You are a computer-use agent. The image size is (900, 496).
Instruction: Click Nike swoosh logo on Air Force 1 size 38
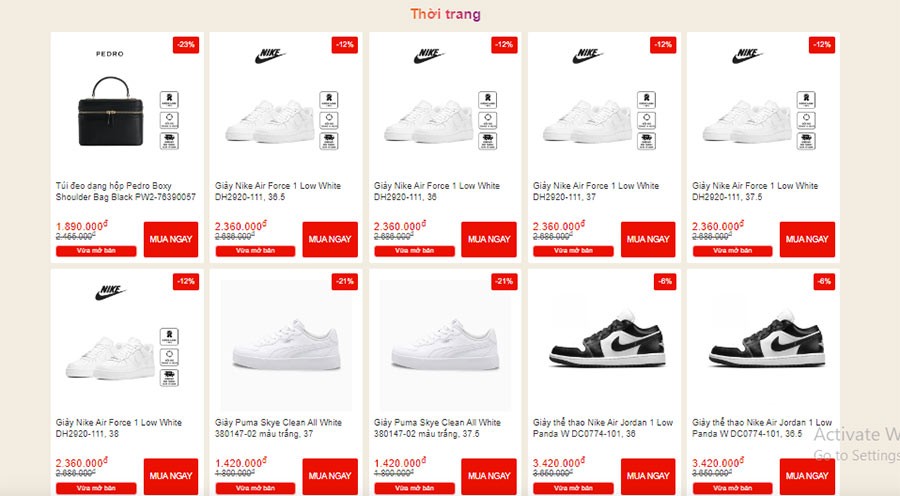pyautogui.click(x=110, y=293)
